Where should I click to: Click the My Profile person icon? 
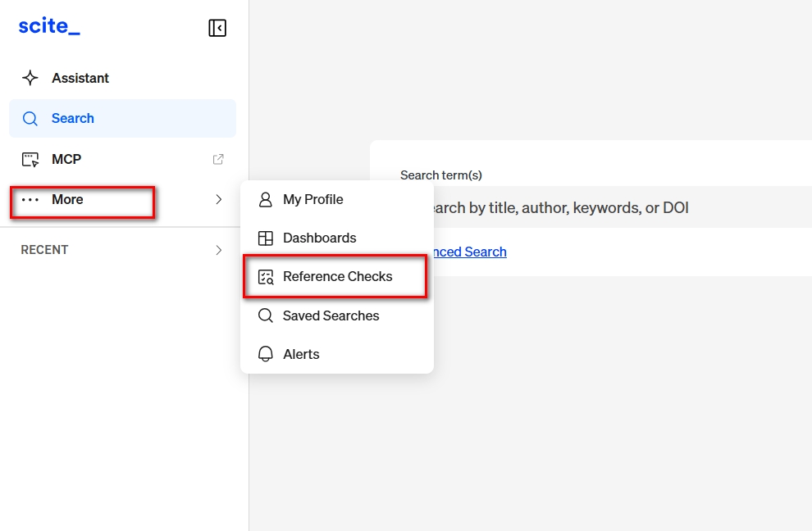265,199
